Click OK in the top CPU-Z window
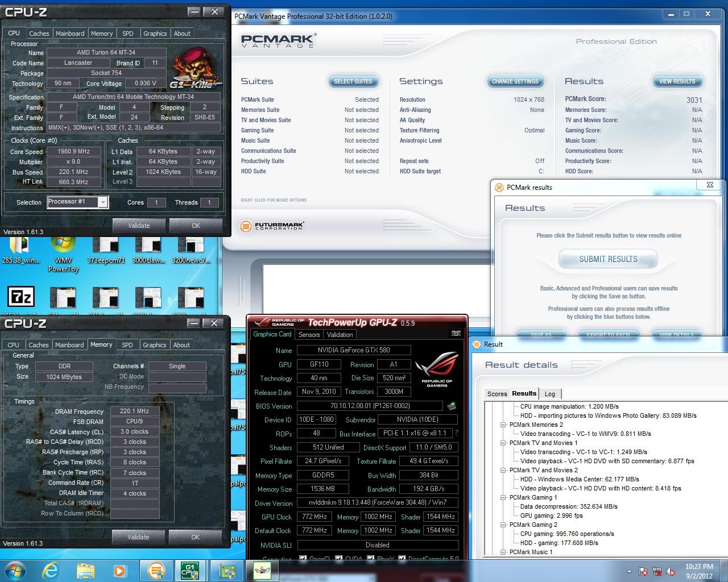 coord(196,226)
